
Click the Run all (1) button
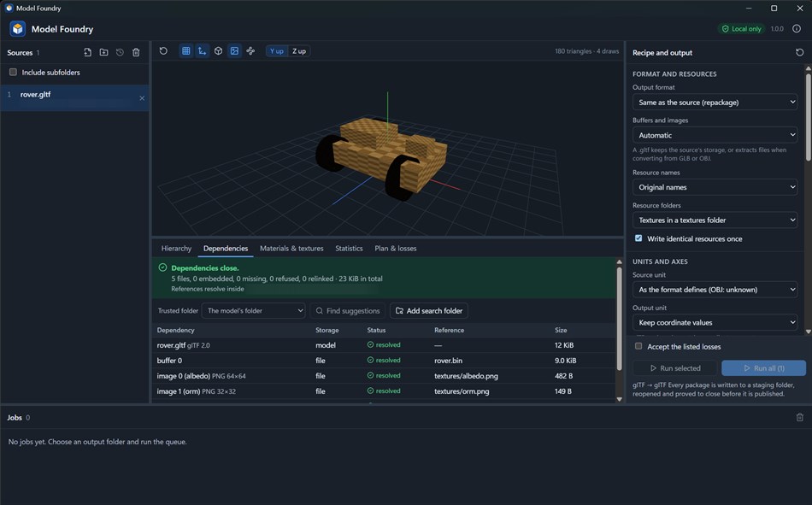pos(764,367)
